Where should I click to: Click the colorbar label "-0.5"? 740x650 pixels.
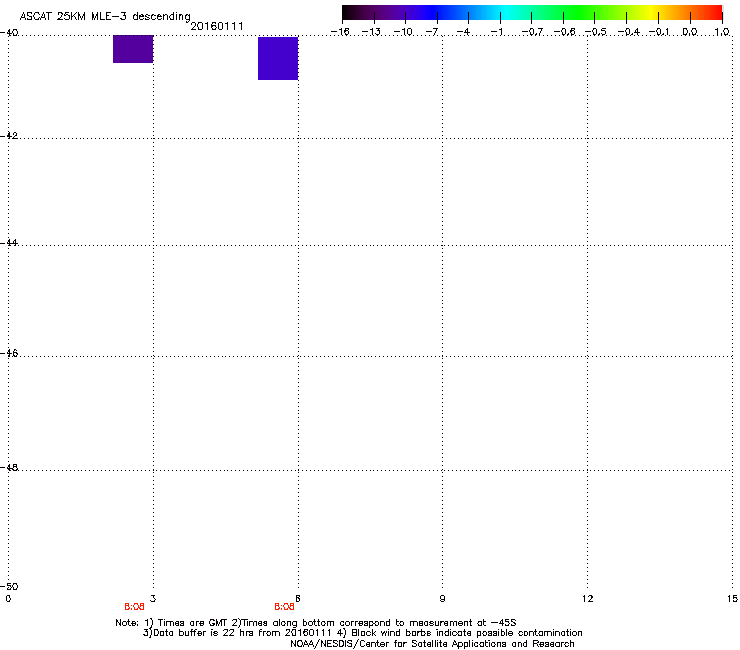[596, 32]
